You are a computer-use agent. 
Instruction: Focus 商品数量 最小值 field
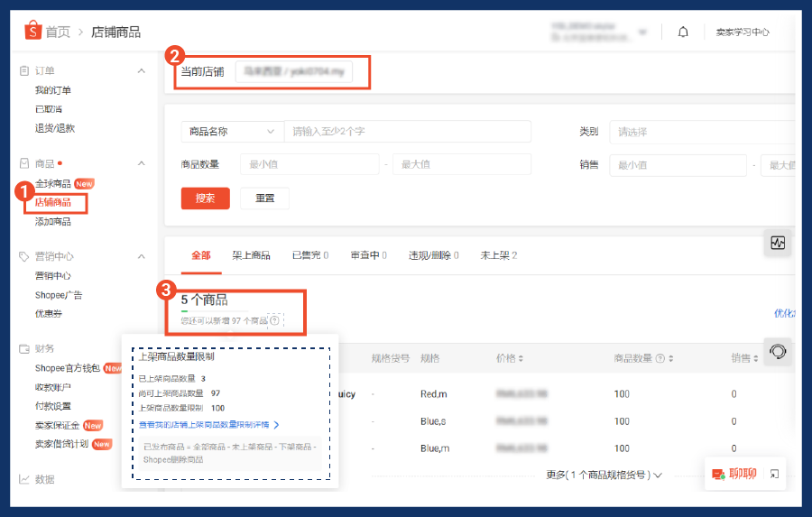[309, 164]
